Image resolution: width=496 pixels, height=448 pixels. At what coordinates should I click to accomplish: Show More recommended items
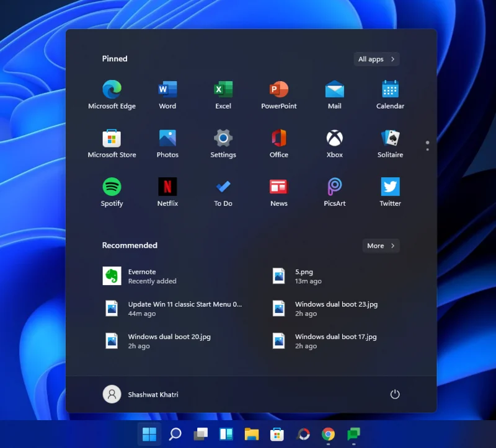[381, 245]
